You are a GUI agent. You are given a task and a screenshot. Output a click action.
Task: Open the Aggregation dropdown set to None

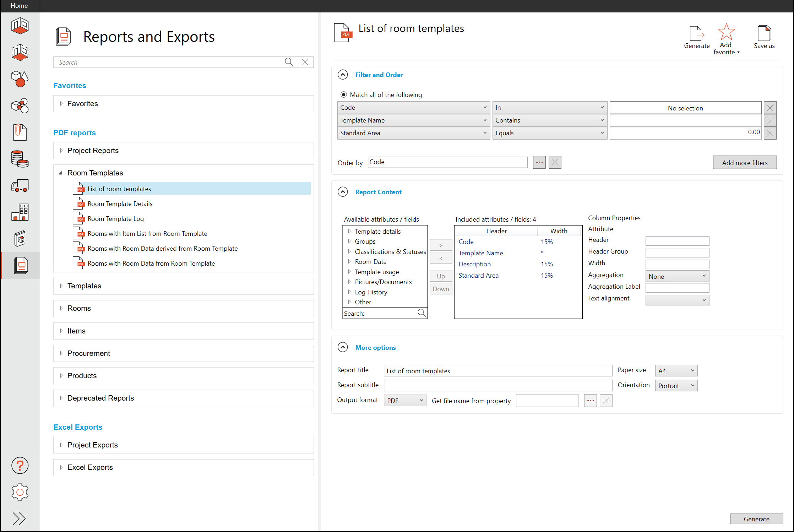[677, 276]
